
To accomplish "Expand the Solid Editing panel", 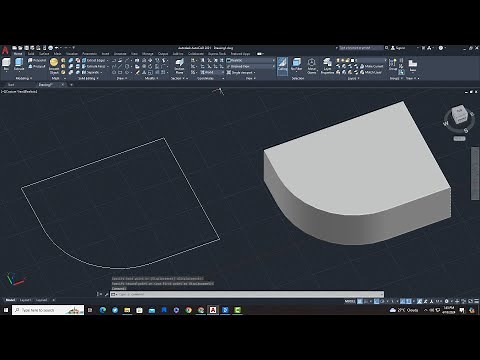I will (88, 78).
